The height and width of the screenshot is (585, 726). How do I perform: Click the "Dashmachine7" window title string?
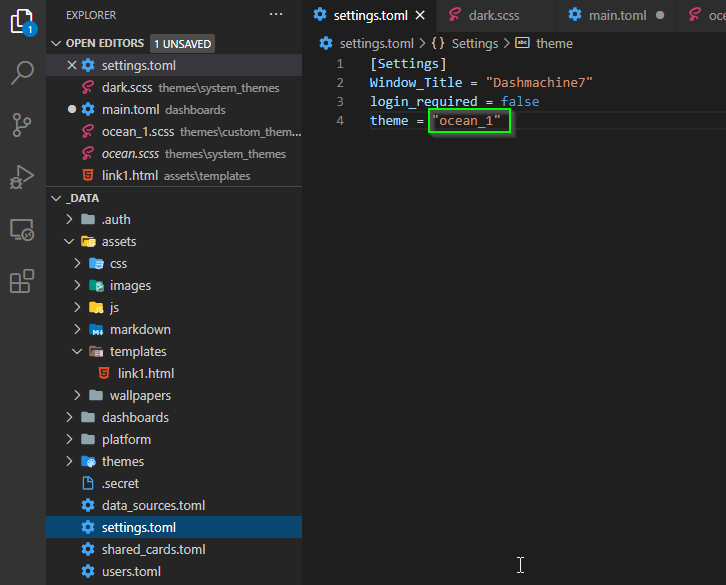tap(539, 82)
